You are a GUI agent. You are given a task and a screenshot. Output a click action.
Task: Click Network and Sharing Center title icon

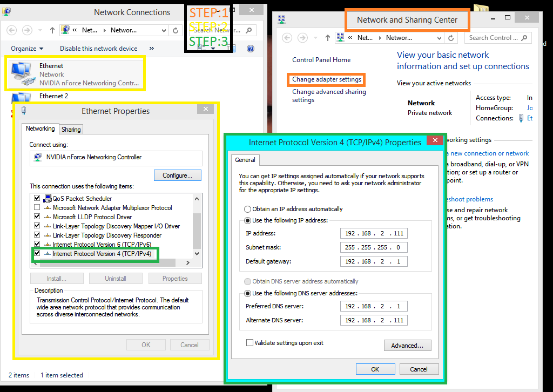click(281, 19)
